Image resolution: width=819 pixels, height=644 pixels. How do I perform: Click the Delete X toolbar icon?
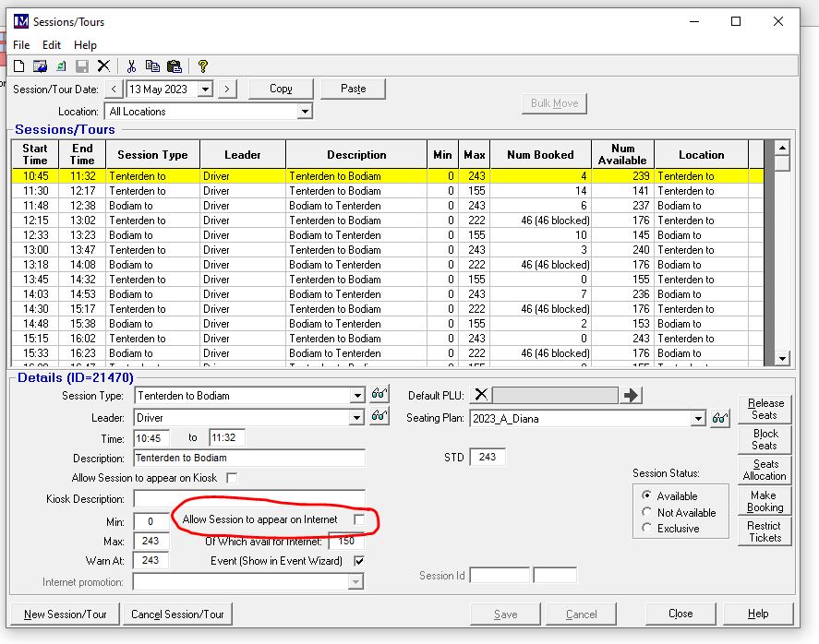click(103, 66)
